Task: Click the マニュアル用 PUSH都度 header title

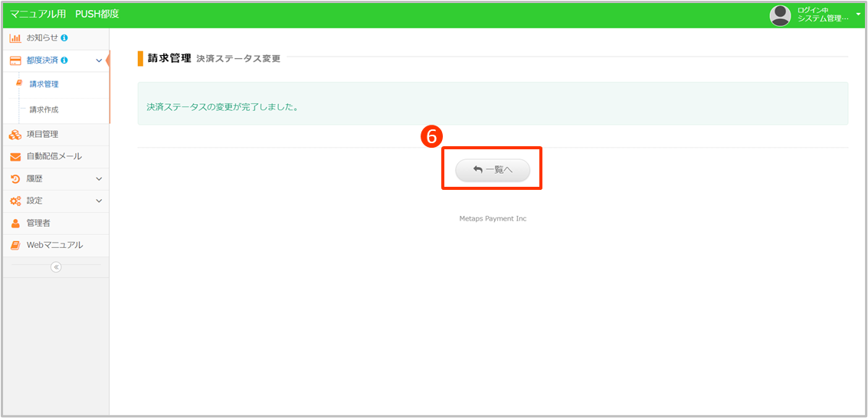Action: pos(64,14)
